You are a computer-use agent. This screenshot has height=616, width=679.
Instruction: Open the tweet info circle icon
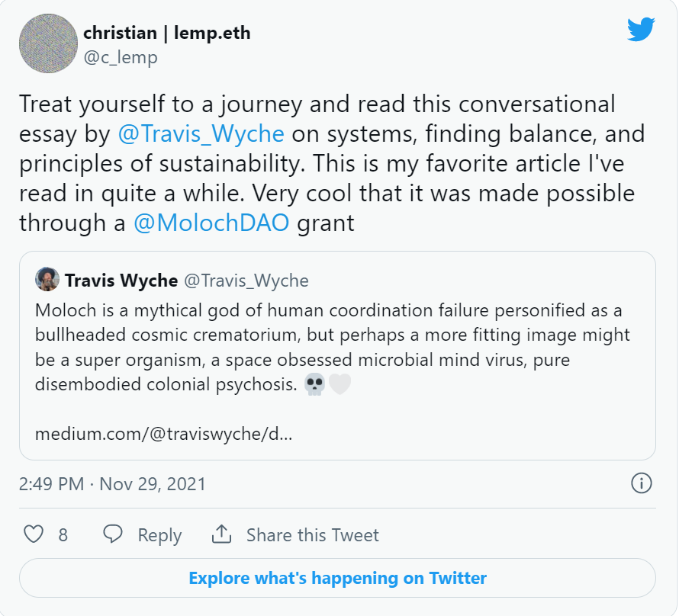pos(641,483)
